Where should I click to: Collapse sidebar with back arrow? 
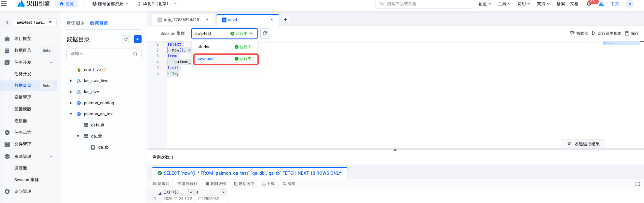[7, 22]
